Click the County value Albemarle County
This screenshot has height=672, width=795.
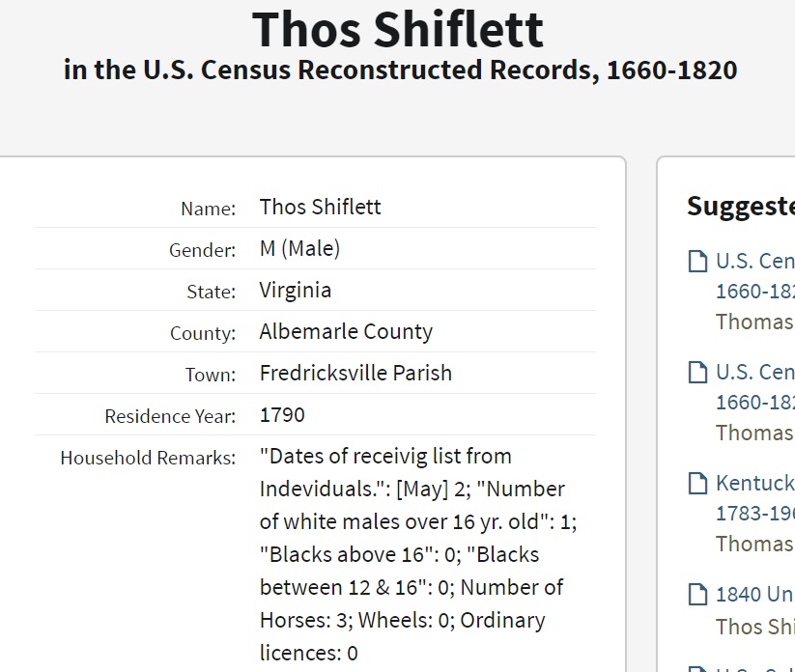pos(346,331)
